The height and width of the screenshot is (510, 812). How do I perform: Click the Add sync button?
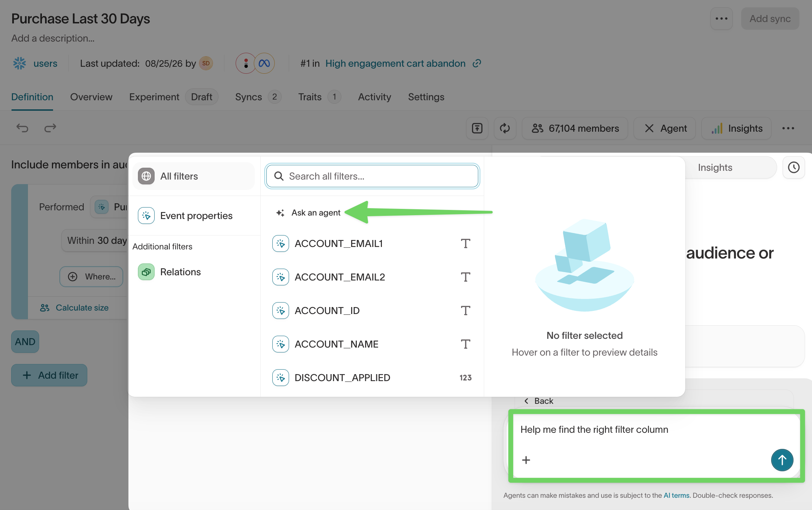770,19
